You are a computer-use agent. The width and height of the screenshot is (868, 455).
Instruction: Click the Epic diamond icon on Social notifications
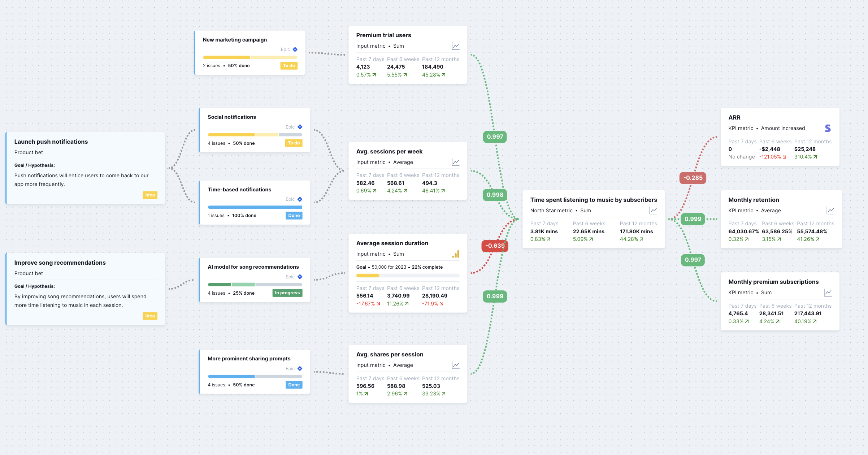300,127
